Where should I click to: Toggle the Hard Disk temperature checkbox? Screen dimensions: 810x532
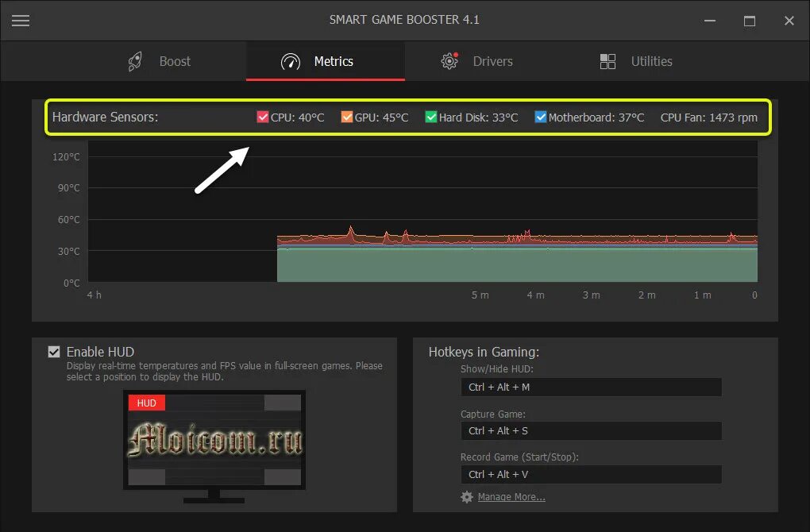(x=431, y=117)
